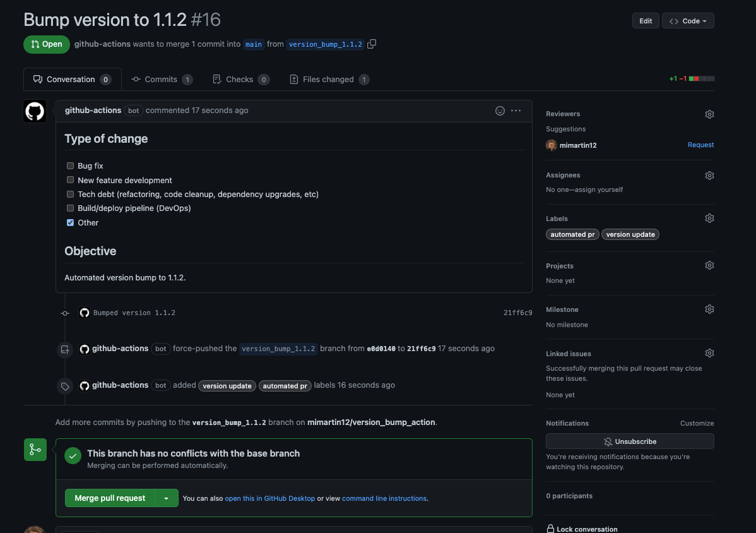The height and width of the screenshot is (533, 756).
Task: Expand merge method dropdown arrow
Action: pos(167,498)
